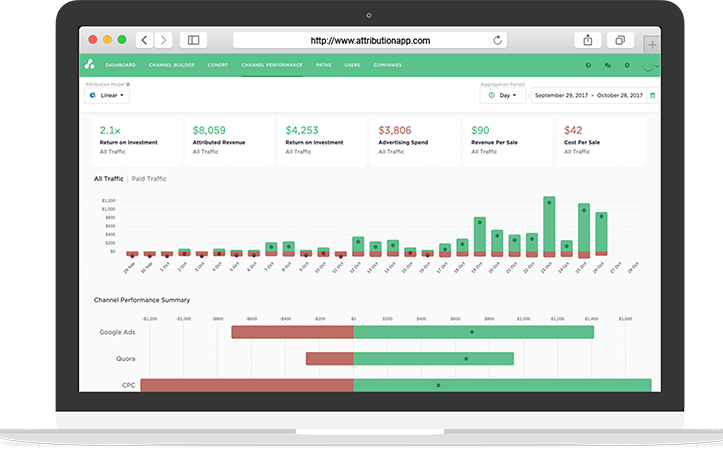Viewport: 723px width, 450px height.
Task: Open the help question mark icon
Action: point(588,65)
